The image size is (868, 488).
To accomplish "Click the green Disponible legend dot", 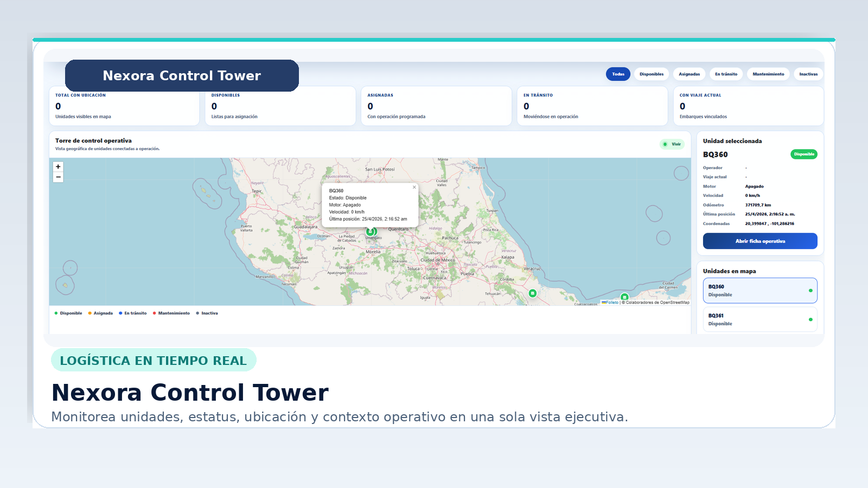I will [x=56, y=313].
